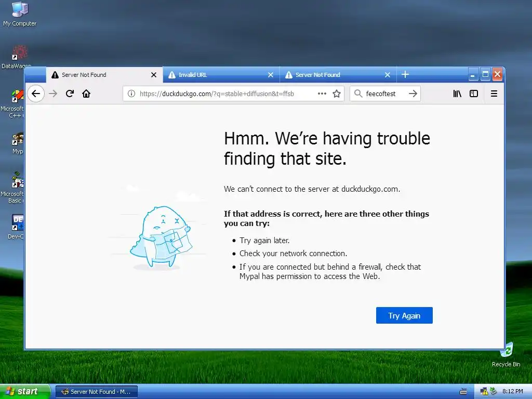
Task: Close the first Server Not Found tab
Action: point(154,75)
